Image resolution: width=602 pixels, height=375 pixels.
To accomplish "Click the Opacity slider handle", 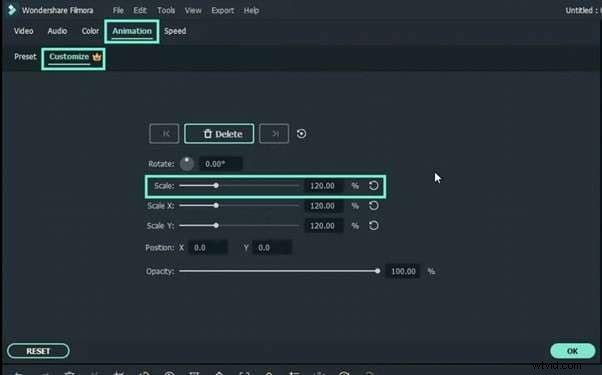I will [378, 271].
